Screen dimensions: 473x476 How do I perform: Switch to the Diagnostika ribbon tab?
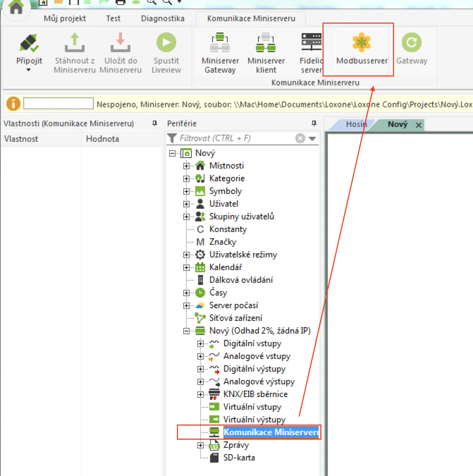coord(163,19)
